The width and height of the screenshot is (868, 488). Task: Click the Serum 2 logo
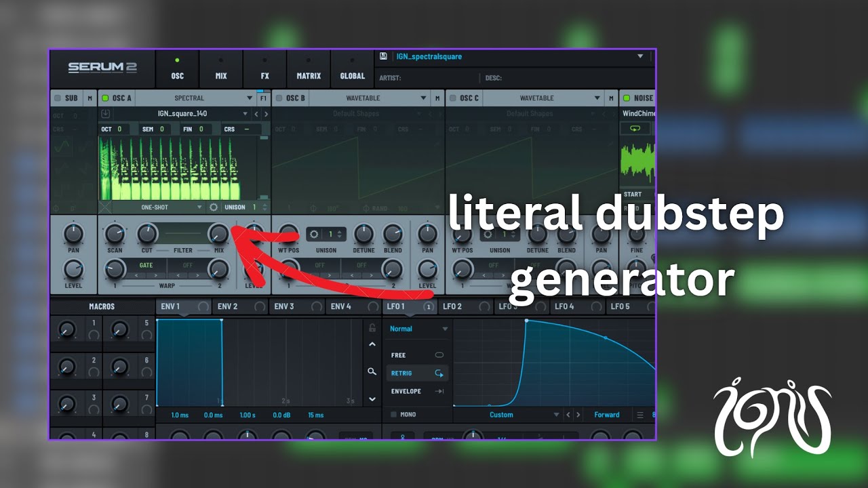tap(102, 67)
